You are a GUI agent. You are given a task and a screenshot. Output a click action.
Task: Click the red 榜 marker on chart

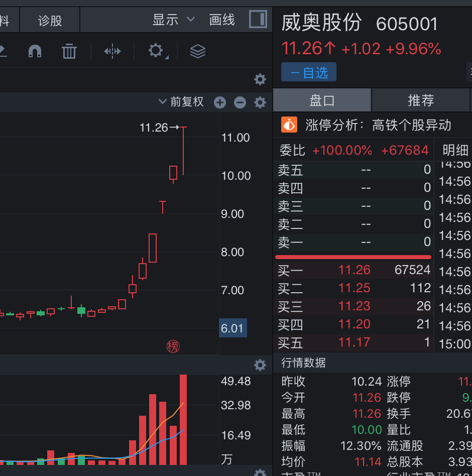tap(173, 346)
